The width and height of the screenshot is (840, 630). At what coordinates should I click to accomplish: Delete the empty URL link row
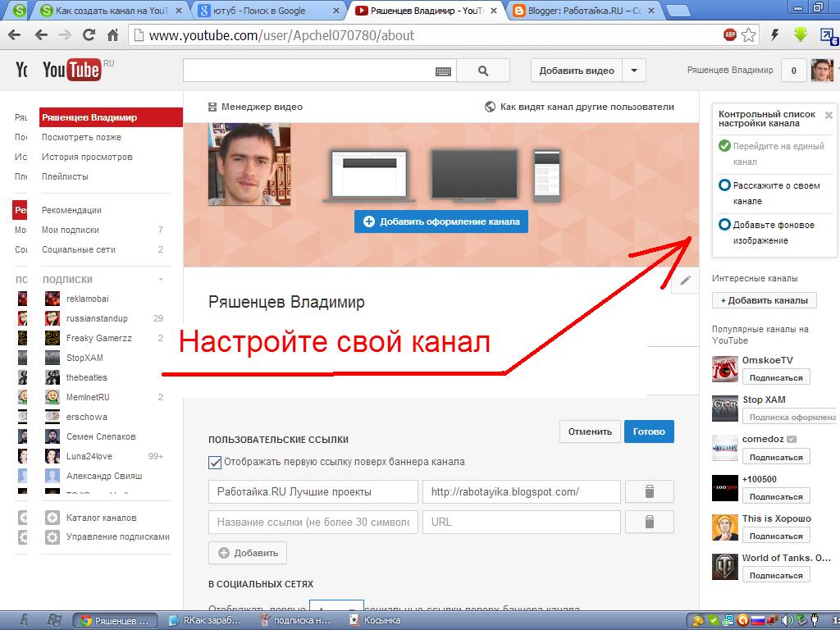pyautogui.click(x=650, y=522)
